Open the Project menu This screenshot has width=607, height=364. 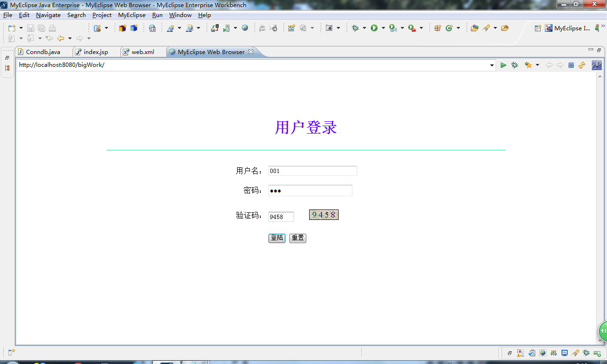pos(102,15)
